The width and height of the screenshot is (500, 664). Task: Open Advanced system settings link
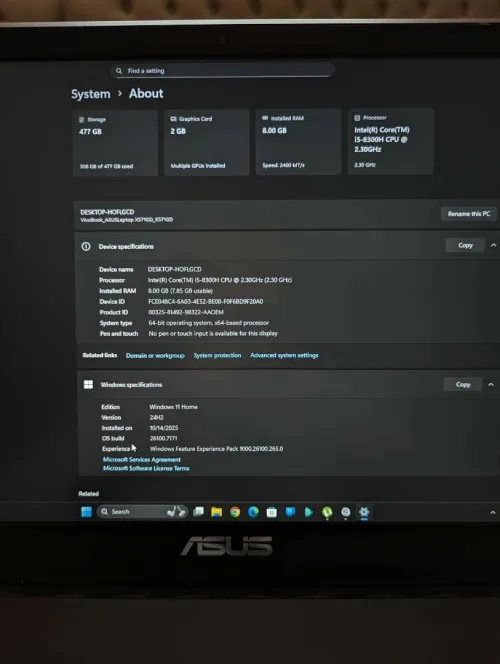pos(284,355)
